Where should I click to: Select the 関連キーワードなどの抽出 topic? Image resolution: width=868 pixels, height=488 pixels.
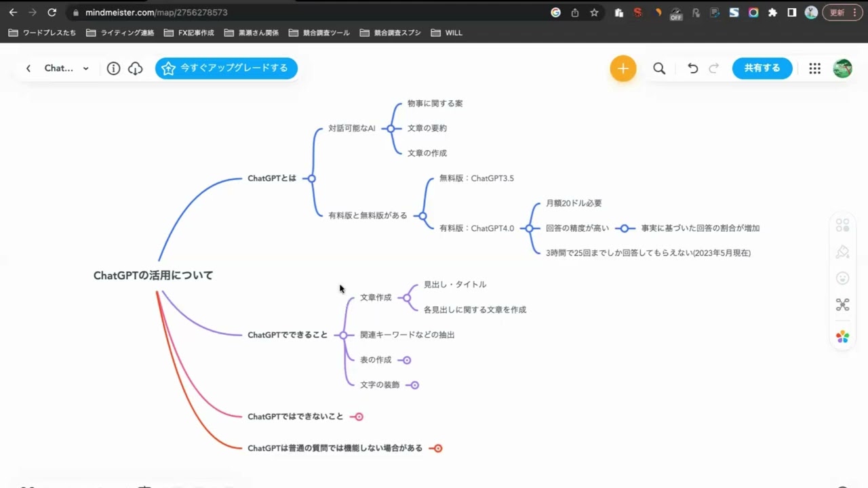(408, 335)
